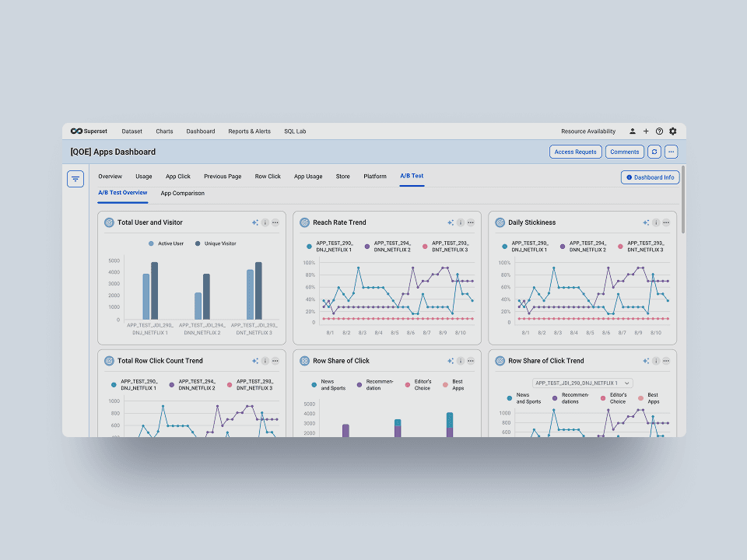
Task: Toggle APP_TEST_294 legend in Daily Stickiness
Action: [x=583, y=247]
